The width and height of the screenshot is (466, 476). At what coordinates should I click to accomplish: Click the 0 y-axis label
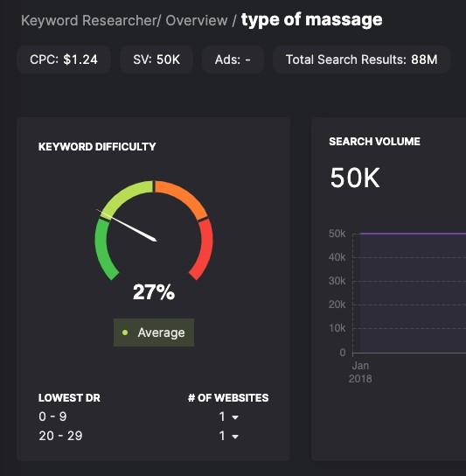click(x=343, y=353)
